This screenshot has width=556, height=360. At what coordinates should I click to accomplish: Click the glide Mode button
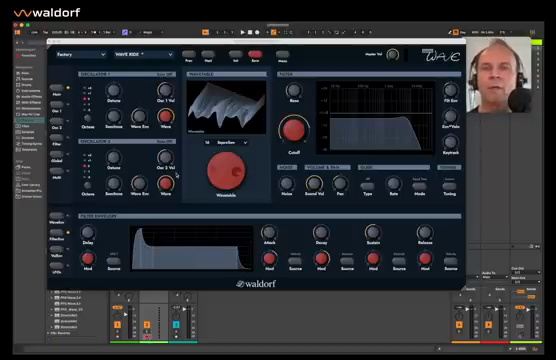(419, 186)
